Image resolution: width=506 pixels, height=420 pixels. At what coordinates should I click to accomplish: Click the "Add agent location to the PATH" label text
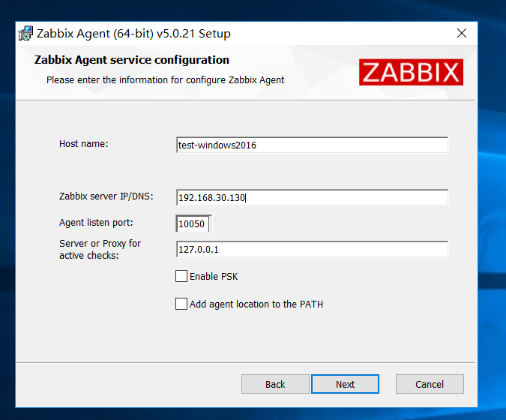(x=256, y=304)
